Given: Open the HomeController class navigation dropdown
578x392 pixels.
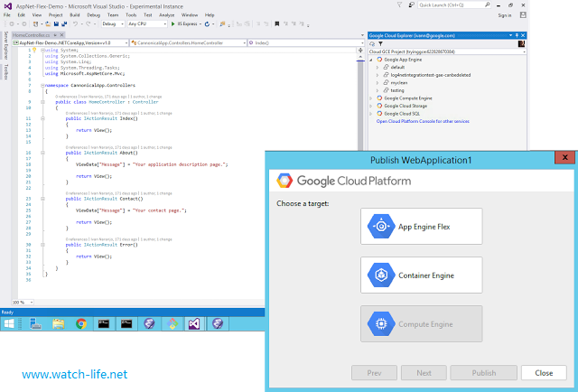Looking at the screenshot, I should pyautogui.click(x=189, y=42).
